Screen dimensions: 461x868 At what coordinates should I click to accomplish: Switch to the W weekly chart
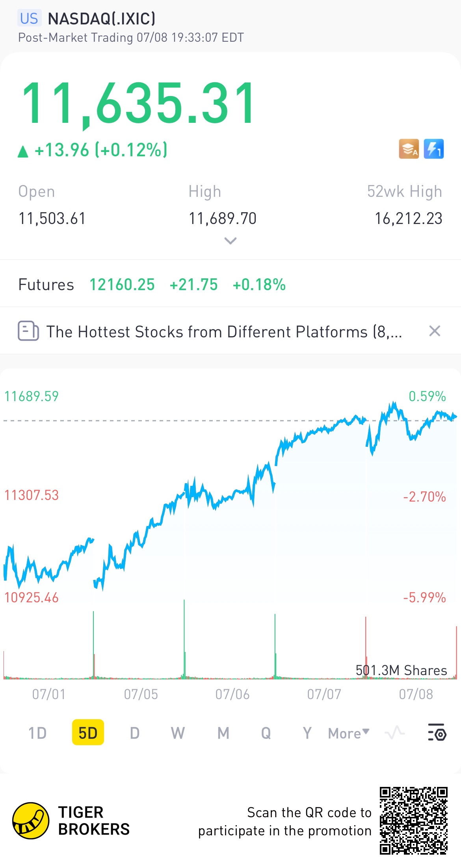[178, 733]
